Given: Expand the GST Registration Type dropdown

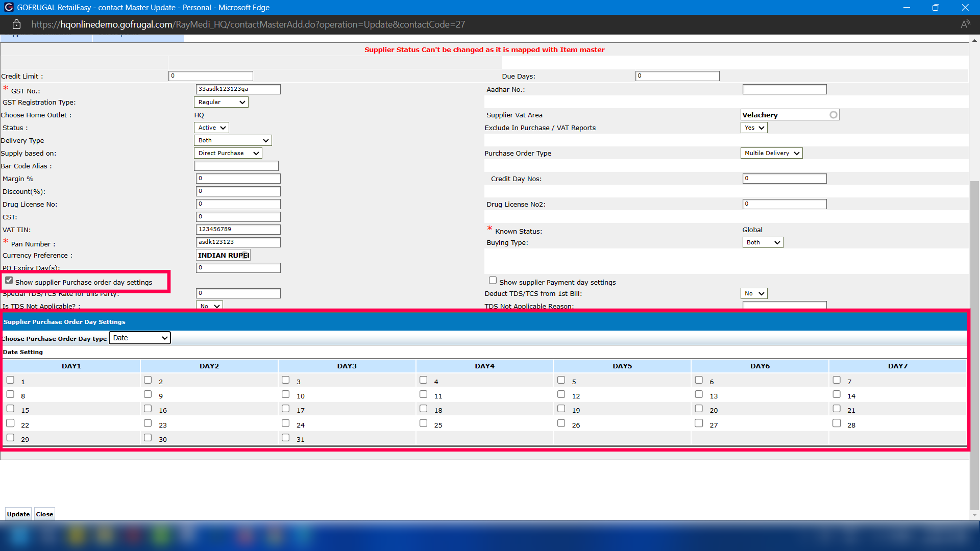Looking at the screenshot, I should pos(222,102).
